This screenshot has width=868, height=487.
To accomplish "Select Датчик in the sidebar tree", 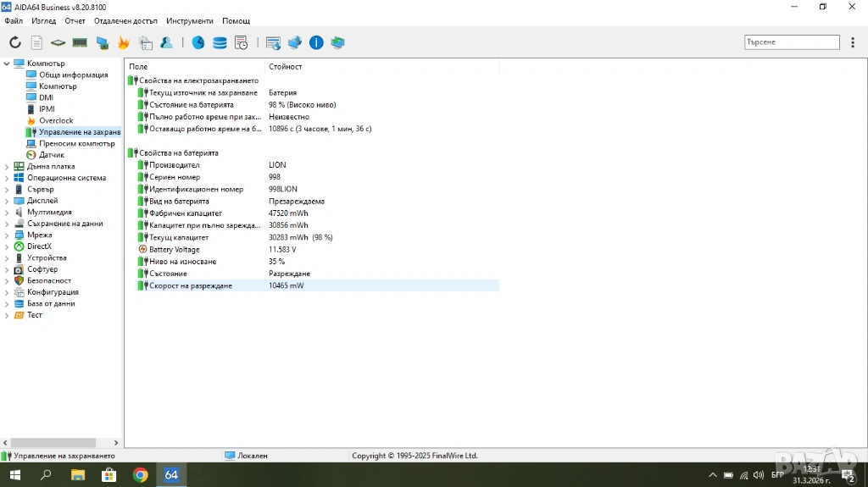I will [51, 155].
